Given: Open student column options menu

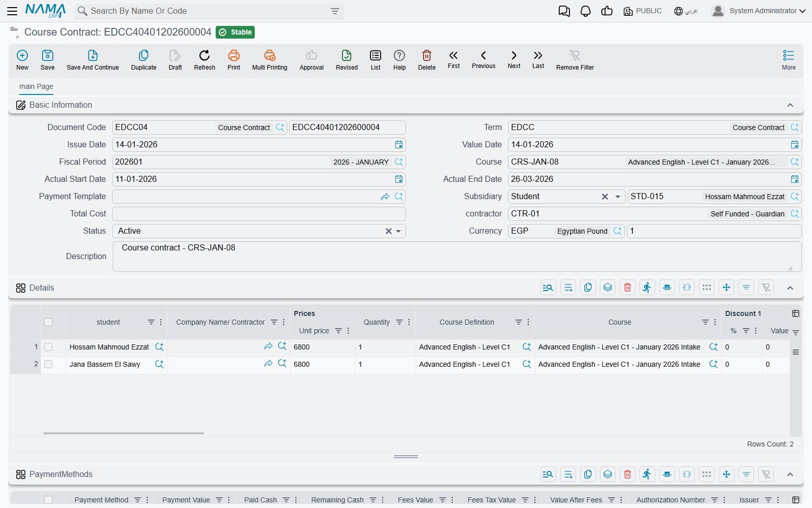Looking at the screenshot, I should coord(161,322).
